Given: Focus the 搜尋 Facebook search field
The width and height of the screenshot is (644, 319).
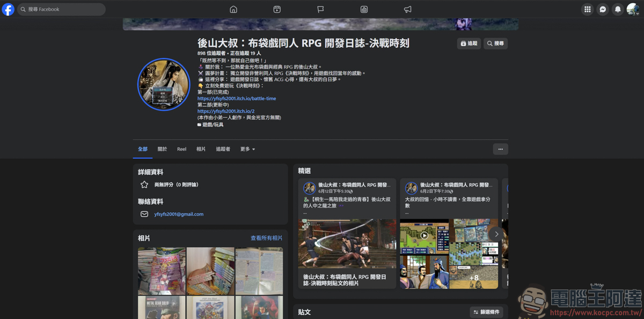Looking at the screenshot, I should coord(61,9).
